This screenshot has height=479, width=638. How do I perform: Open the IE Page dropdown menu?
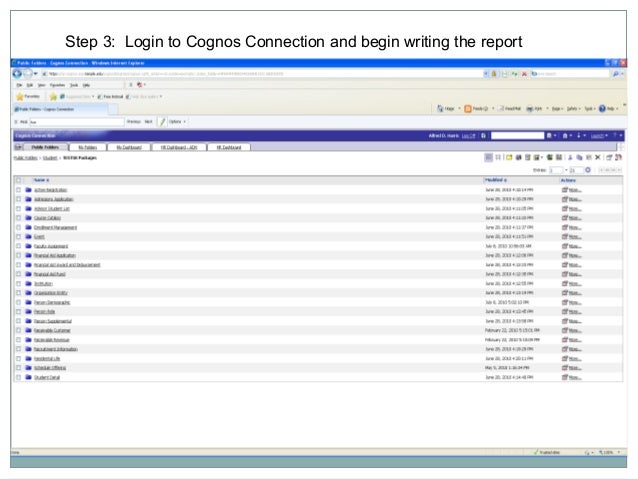pyautogui.click(x=557, y=109)
